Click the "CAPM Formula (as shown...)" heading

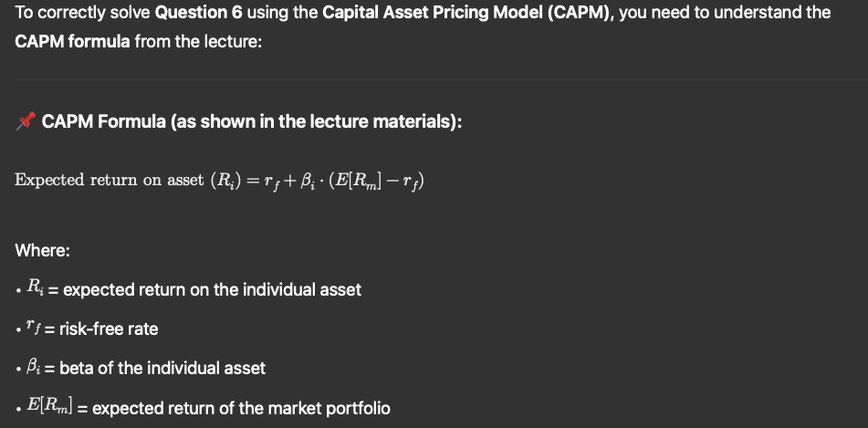[252, 121]
